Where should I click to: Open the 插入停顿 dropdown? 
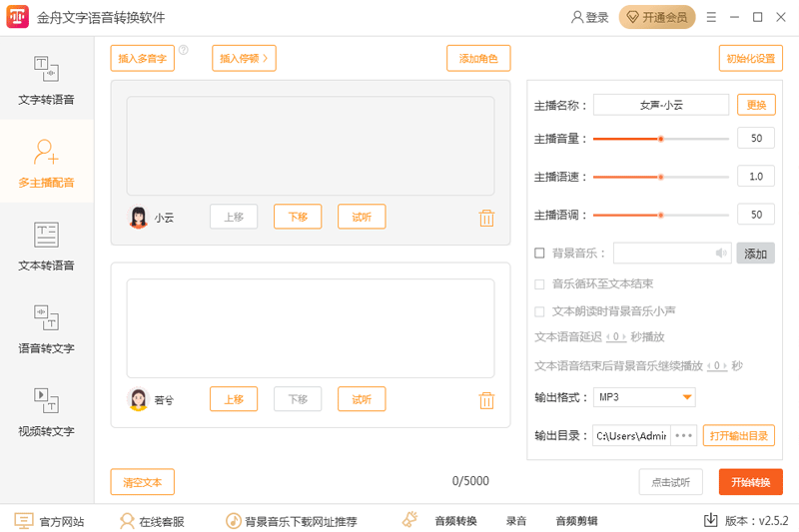click(244, 59)
